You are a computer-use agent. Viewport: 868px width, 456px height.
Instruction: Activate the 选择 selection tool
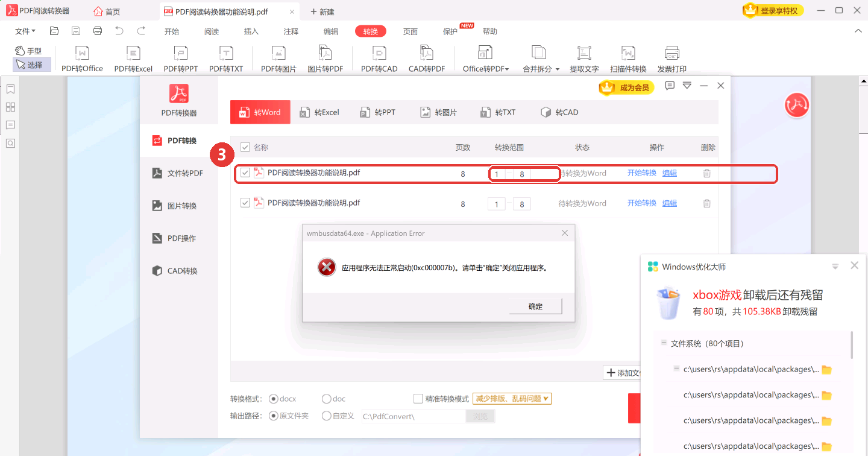(32, 65)
